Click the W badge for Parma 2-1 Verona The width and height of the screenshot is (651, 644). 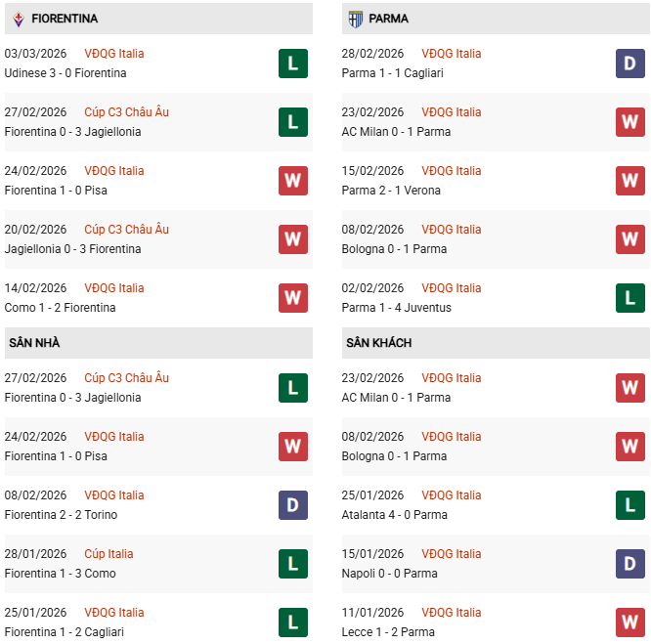tap(629, 181)
